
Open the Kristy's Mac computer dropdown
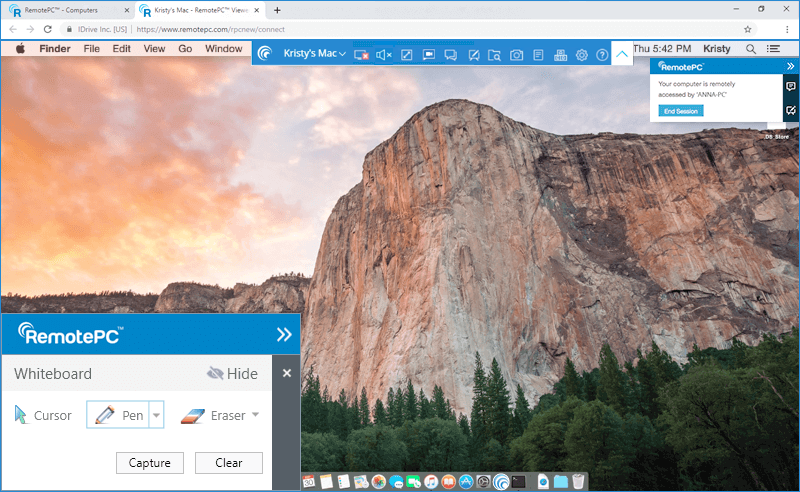(314, 53)
